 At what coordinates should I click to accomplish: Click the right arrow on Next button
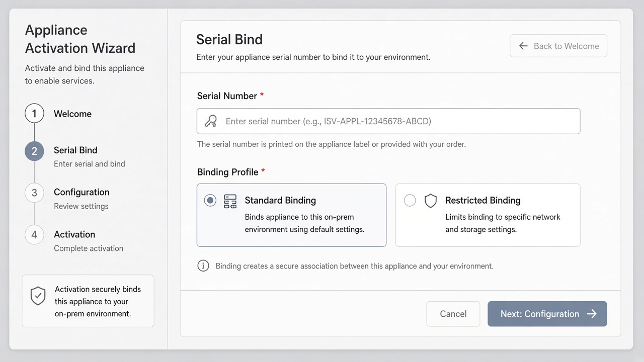pos(592,314)
